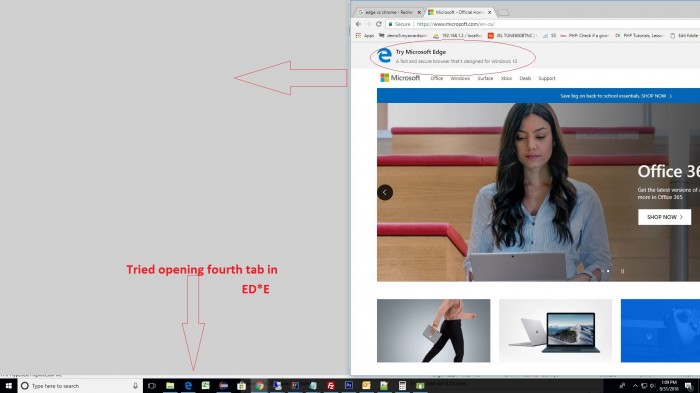The image size is (700, 393).
Task: Click the Edge logo in the promo banner
Action: point(384,56)
